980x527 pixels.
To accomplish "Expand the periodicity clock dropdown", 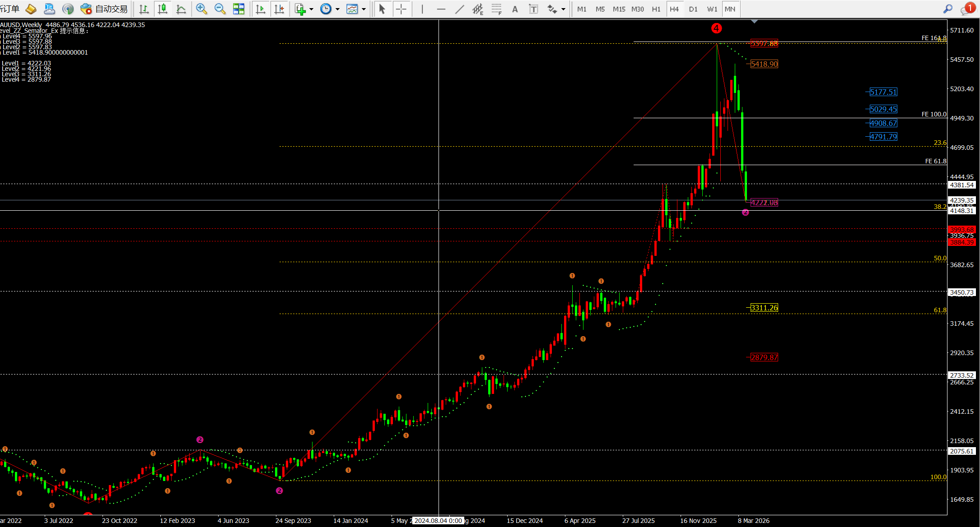I will [337, 9].
